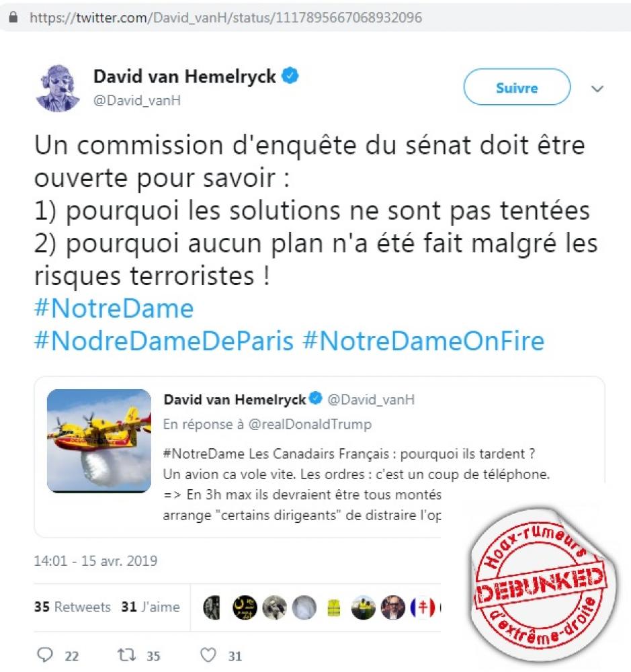This screenshot has width=631, height=672.
Task: Open the yellow vest liker avatar
Action: tap(333, 607)
